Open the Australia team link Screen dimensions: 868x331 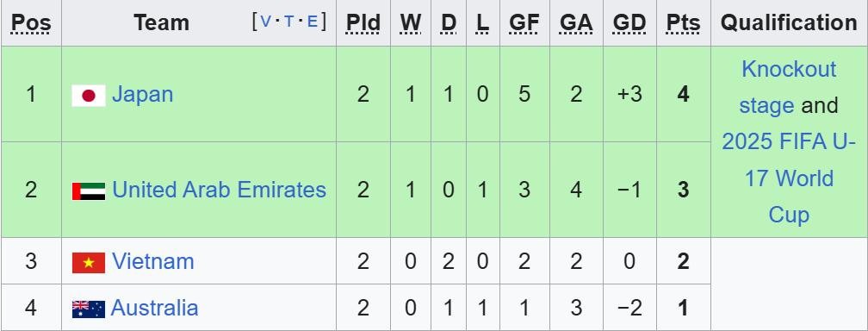point(154,307)
